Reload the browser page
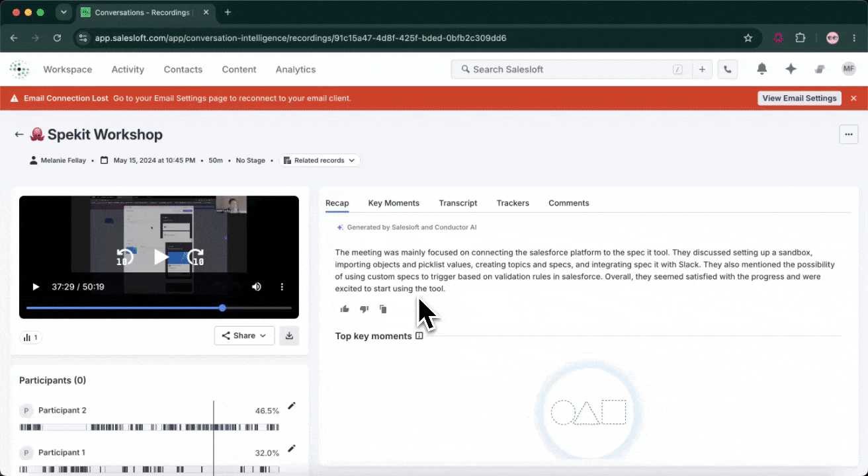Screen dimensions: 868x476 pyautogui.click(x=58, y=38)
